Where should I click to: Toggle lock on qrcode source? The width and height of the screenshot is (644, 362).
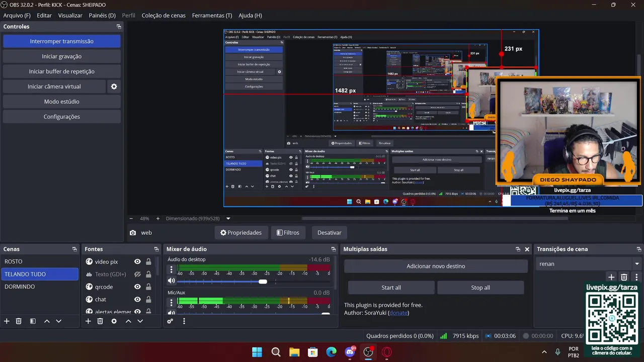tap(148, 287)
